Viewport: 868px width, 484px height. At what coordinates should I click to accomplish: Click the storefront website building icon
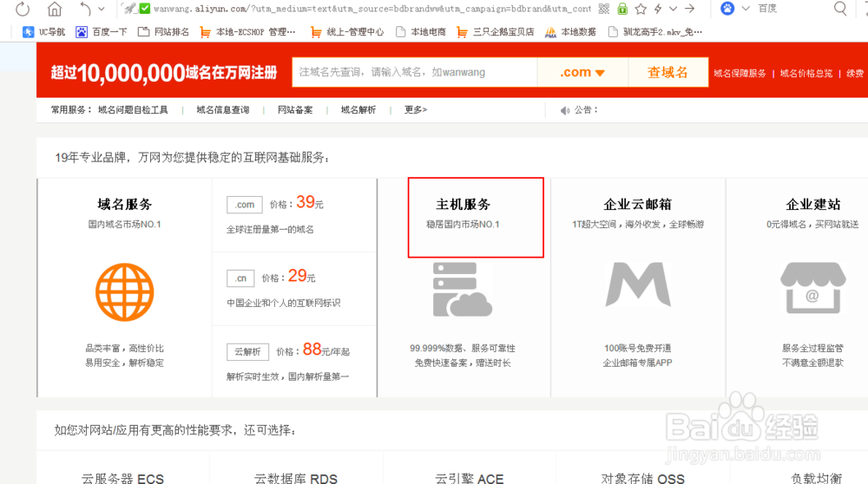coord(813,288)
